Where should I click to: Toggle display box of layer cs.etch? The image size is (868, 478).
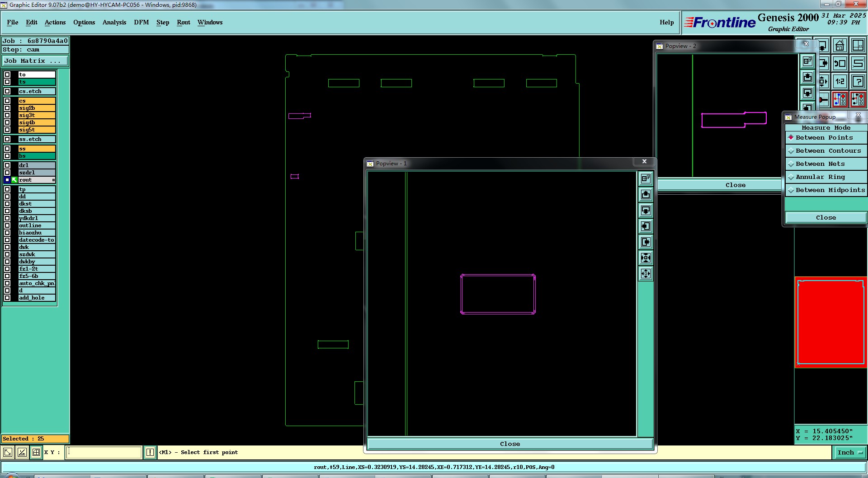pyautogui.click(x=7, y=91)
